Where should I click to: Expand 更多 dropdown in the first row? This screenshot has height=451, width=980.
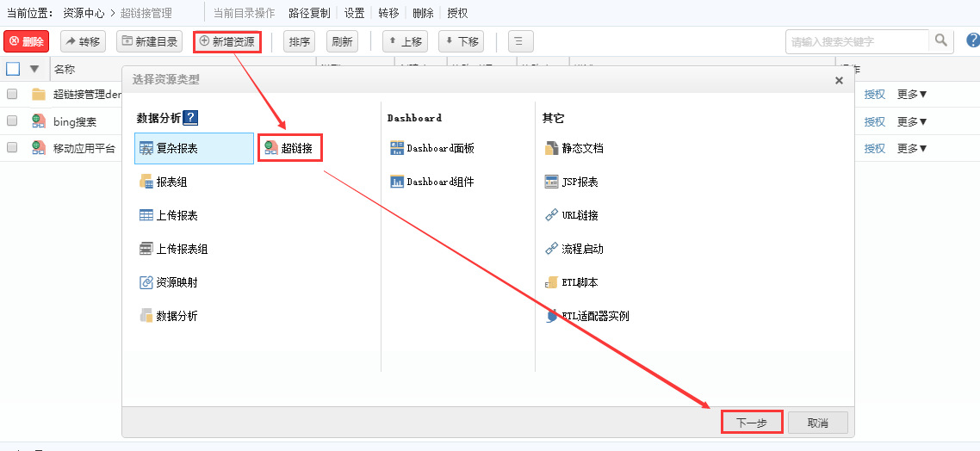tap(912, 95)
